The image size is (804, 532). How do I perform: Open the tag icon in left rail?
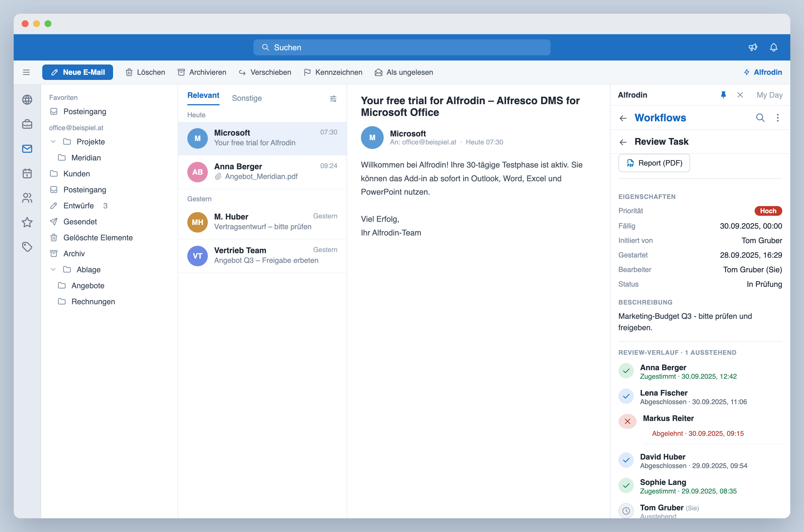[27, 247]
